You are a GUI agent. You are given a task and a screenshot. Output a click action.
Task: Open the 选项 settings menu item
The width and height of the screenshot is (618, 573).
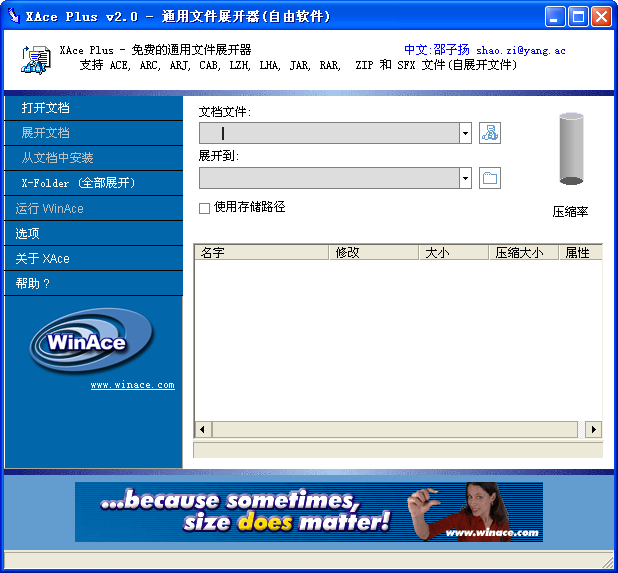28,234
